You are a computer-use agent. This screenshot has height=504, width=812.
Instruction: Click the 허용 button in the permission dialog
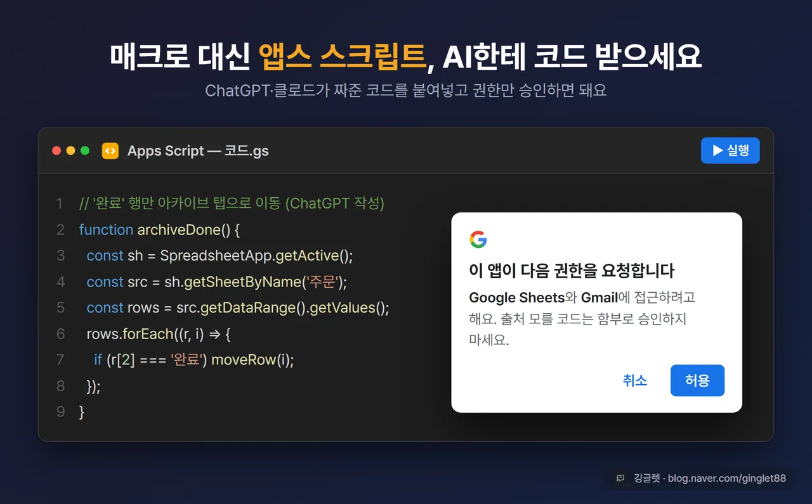(x=697, y=380)
